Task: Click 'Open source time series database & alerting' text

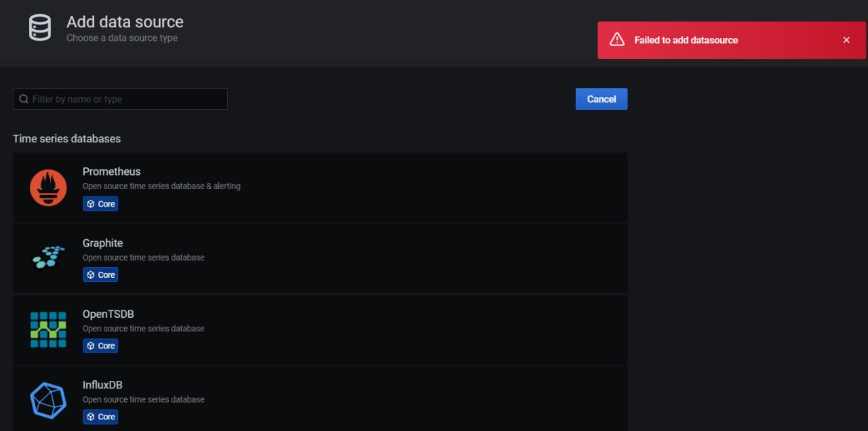Action: click(x=161, y=186)
